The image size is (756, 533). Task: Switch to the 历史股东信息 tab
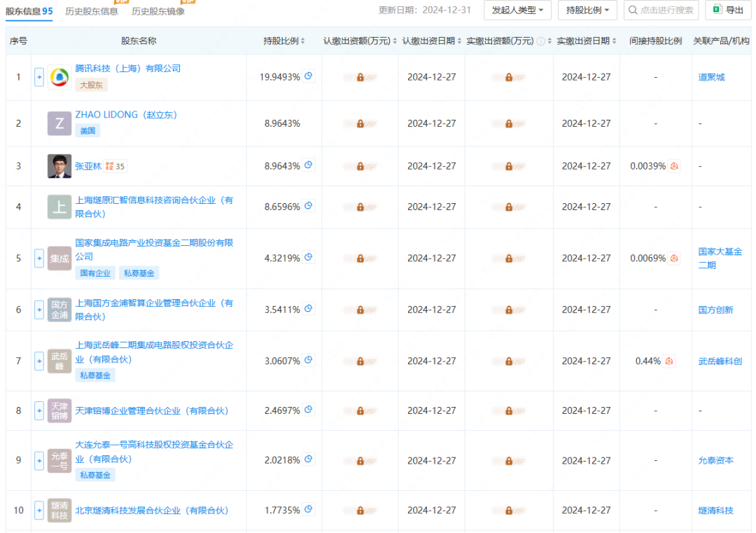point(92,11)
